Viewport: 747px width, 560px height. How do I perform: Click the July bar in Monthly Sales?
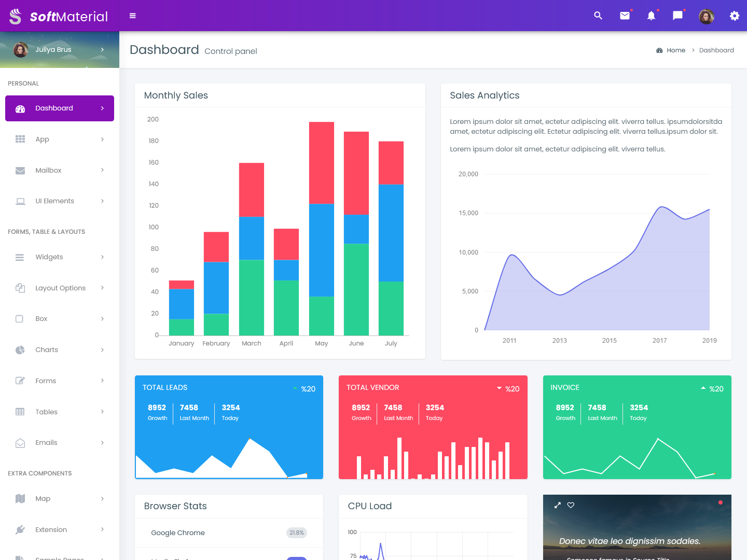391,239
